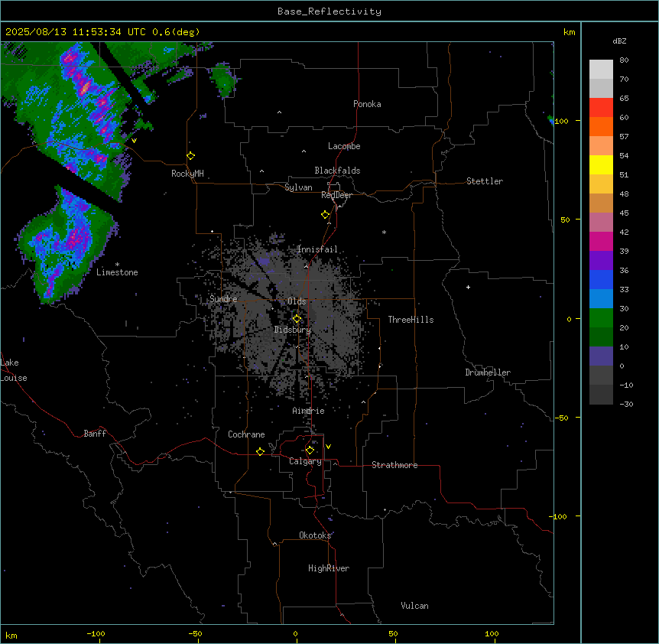Click the 100 tick on the bottom axis
Screen dimensions: 659x644
click(x=492, y=633)
